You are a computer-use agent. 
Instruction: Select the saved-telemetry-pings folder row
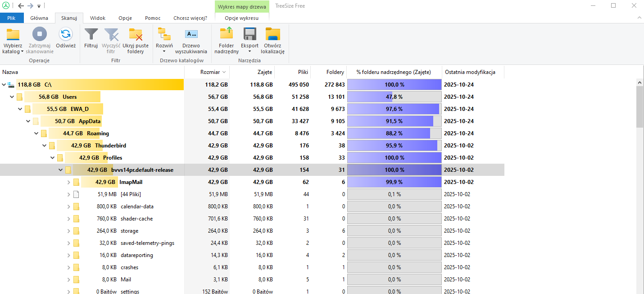coord(252,243)
